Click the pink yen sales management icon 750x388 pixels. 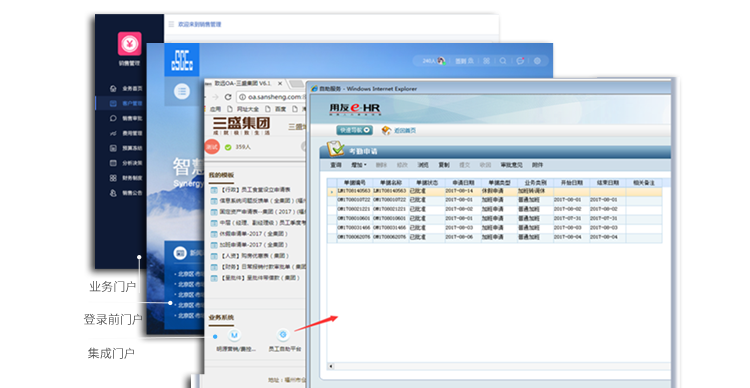pos(130,44)
